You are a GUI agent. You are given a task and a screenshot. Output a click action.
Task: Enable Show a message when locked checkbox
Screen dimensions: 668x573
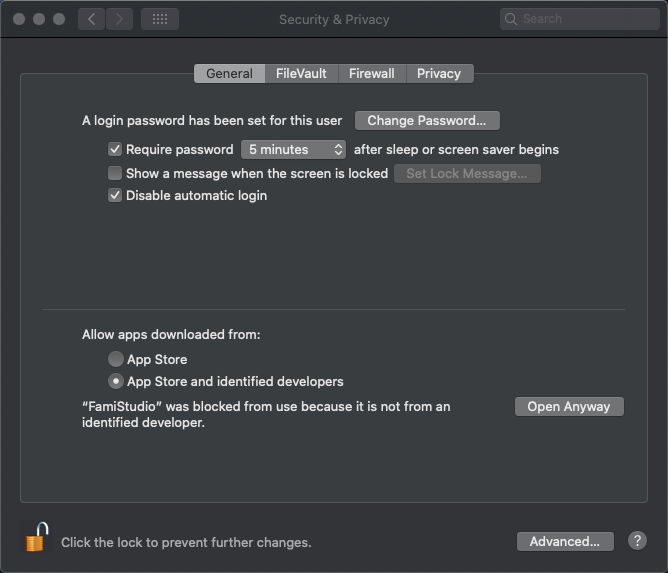point(115,173)
